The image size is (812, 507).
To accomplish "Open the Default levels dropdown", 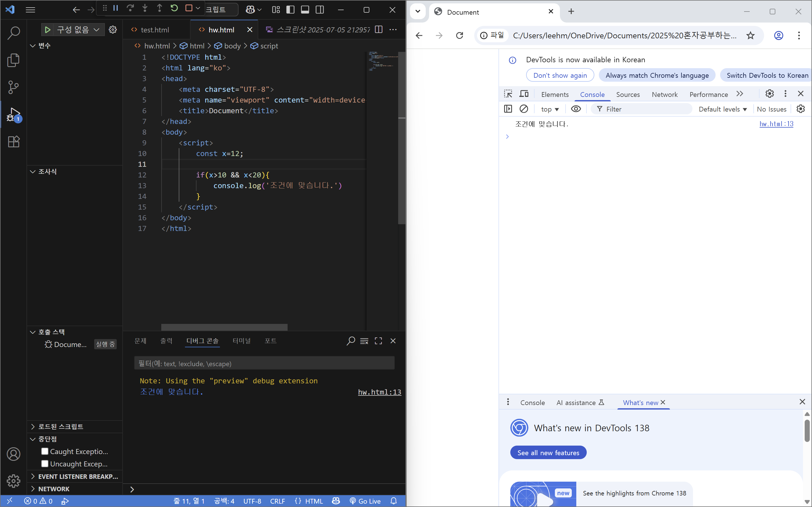I will (x=722, y=109).
